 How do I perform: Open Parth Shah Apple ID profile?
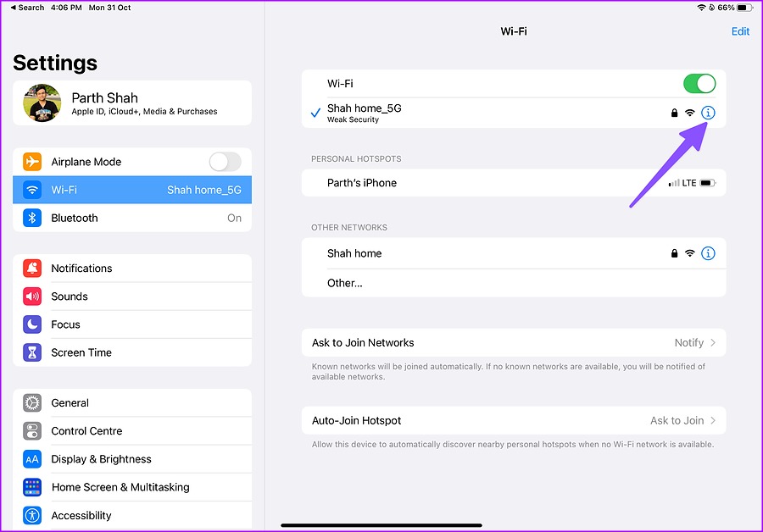tap(131, 103)
